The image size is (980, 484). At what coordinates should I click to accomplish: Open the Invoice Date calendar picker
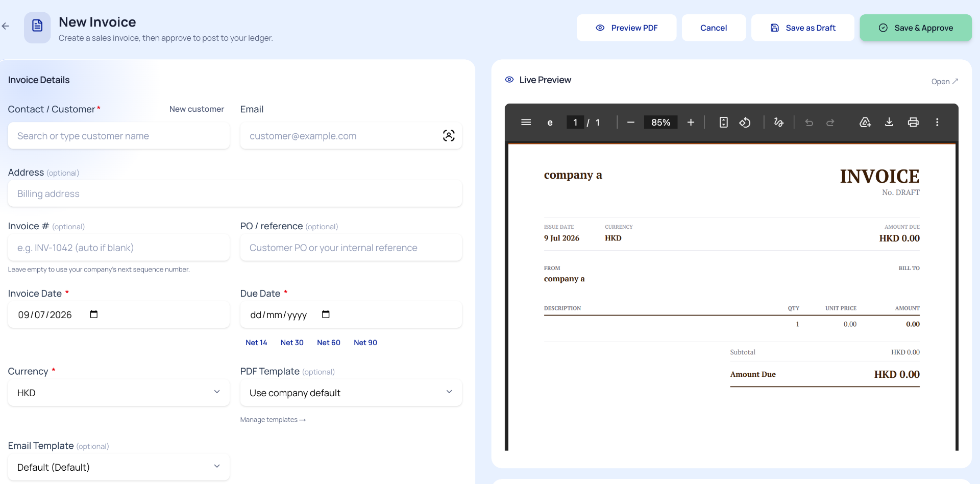[94, 314]
